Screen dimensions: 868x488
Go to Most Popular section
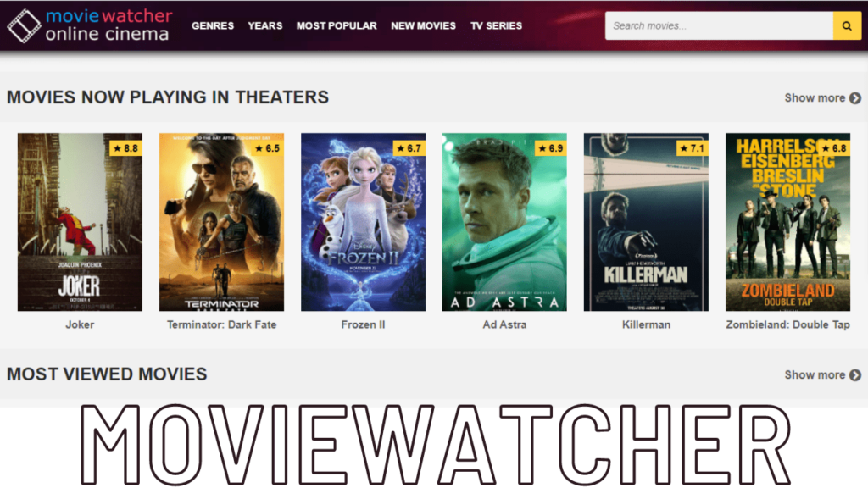click(x=337, y=25)
